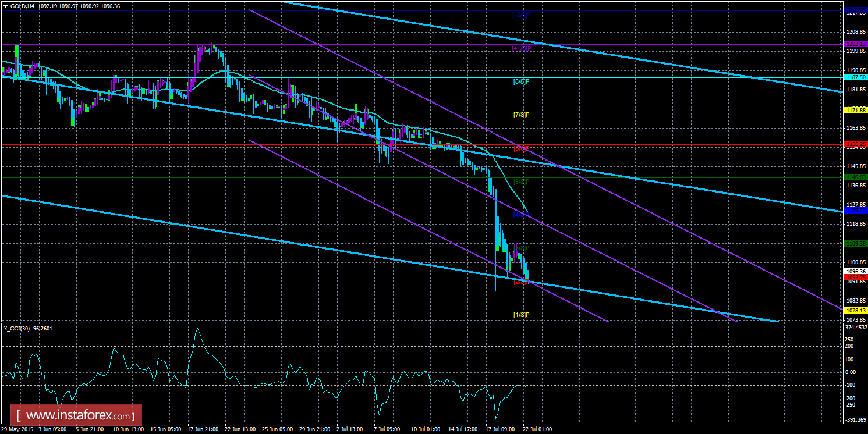The height and width of the screenshot is (434, 868).
Task: Select the [7/8]P Murrey level label
Action: coord(521,115)
